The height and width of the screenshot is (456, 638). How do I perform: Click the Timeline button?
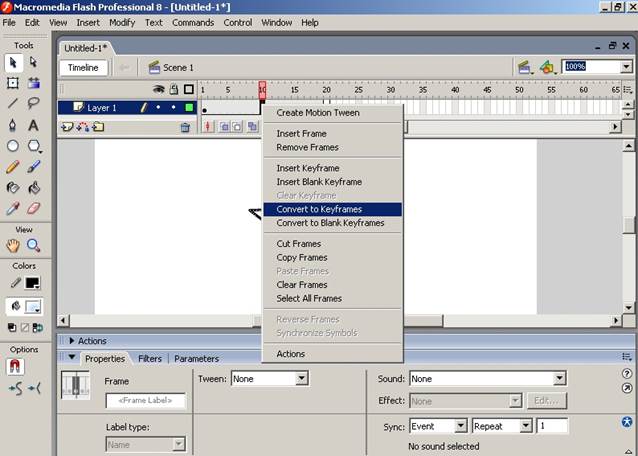[x=83, y=68]
